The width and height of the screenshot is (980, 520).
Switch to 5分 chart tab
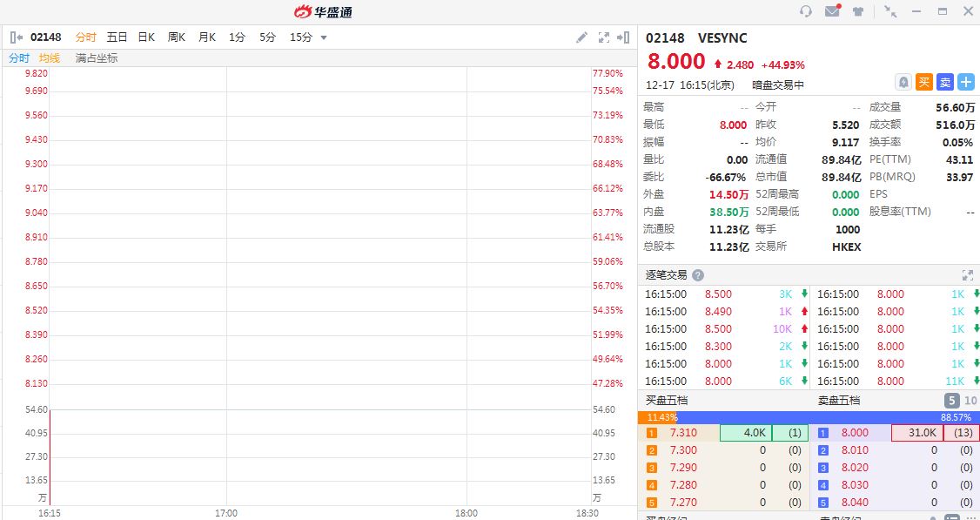tap(267, 37)
